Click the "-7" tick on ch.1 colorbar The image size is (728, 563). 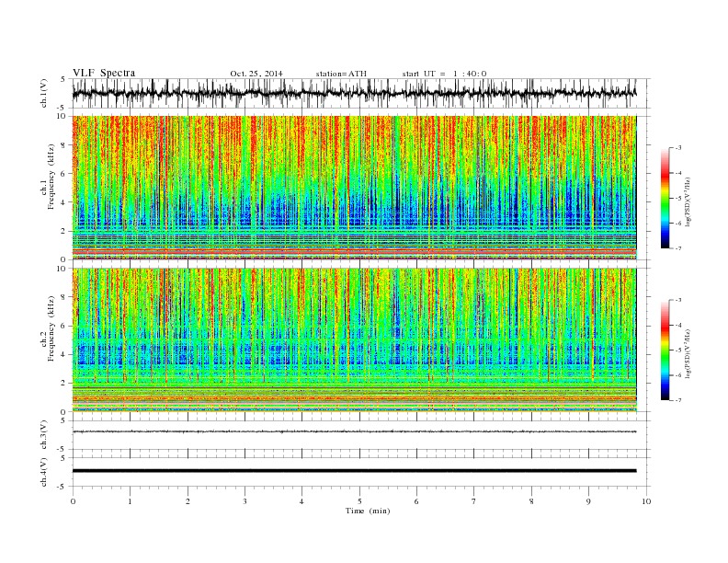[677, 248]
